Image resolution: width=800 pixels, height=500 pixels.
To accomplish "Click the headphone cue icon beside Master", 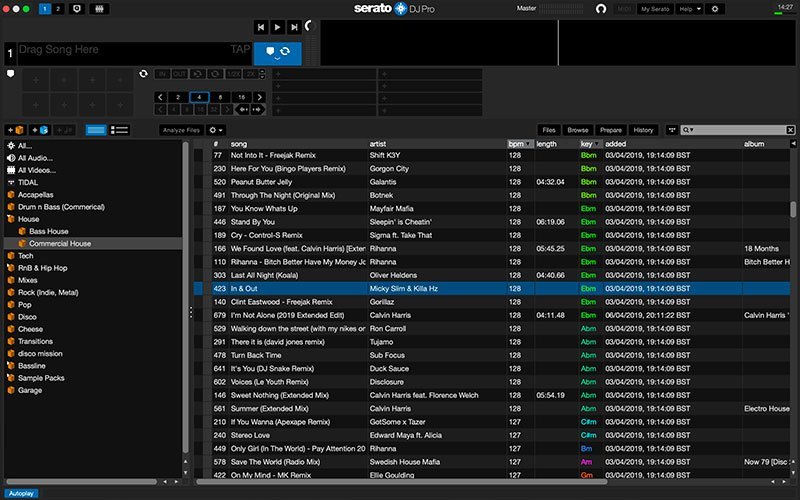I will coord(601,9).
